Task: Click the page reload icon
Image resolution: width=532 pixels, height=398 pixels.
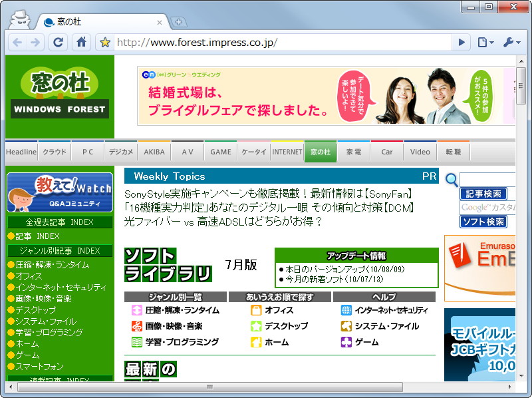Action: (x=58, y=42)
